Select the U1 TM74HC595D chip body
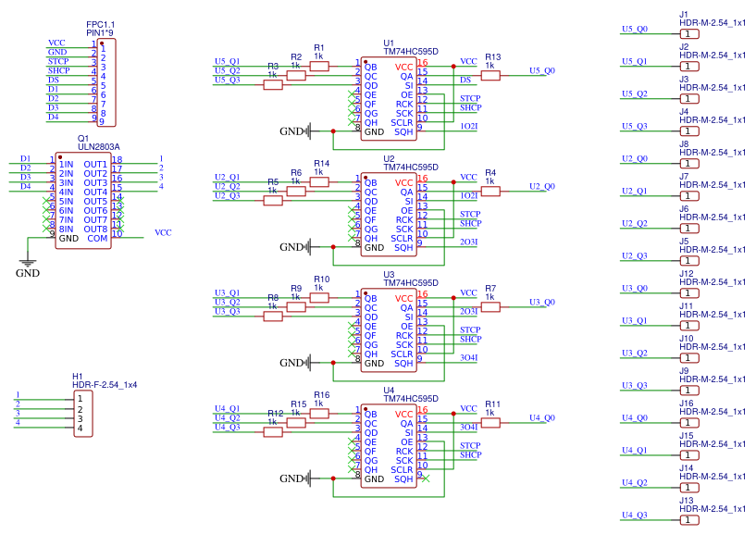The image size is (756, 534). tap(389, 98)
